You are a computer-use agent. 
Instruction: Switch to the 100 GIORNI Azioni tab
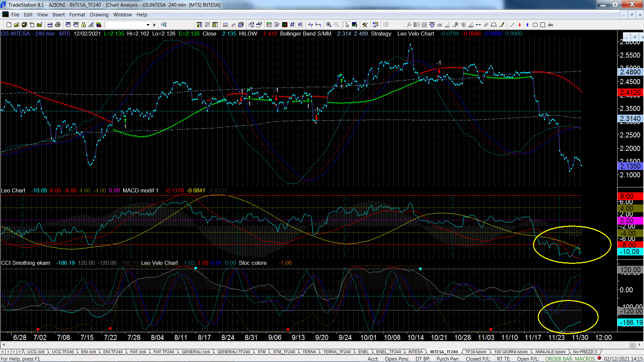(x=511, y=352)
